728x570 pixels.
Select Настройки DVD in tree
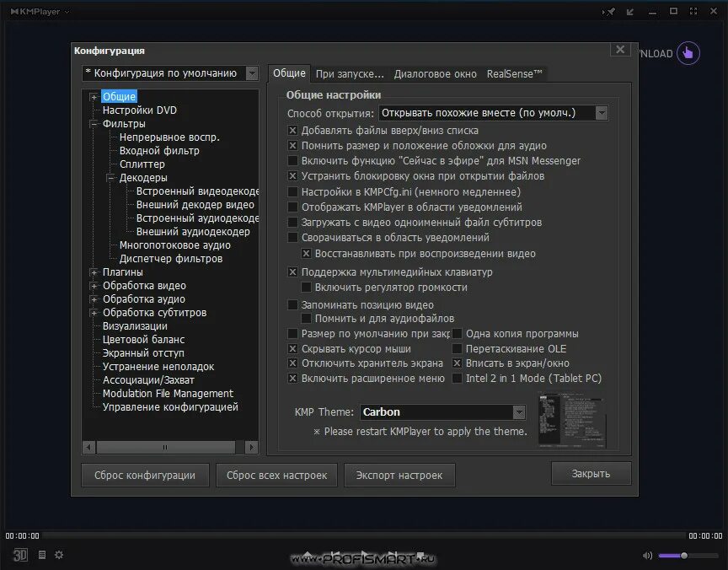(x=139, y=110)
